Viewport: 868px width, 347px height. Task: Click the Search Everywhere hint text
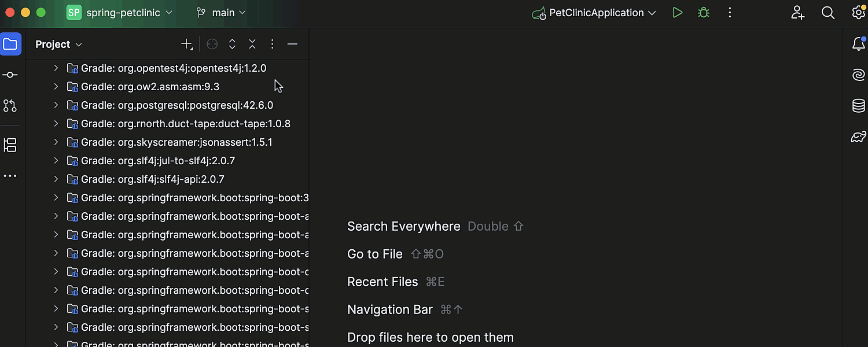(x=404, y=226)
